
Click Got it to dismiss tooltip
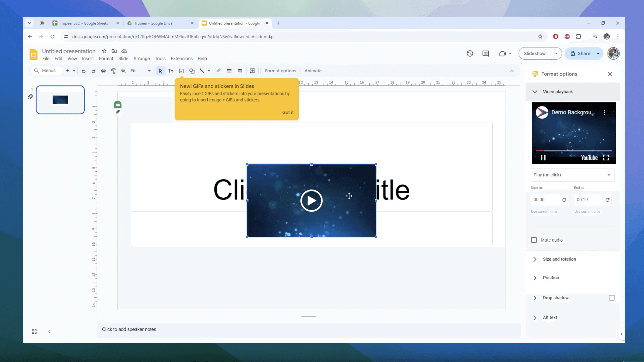(287, 112)
